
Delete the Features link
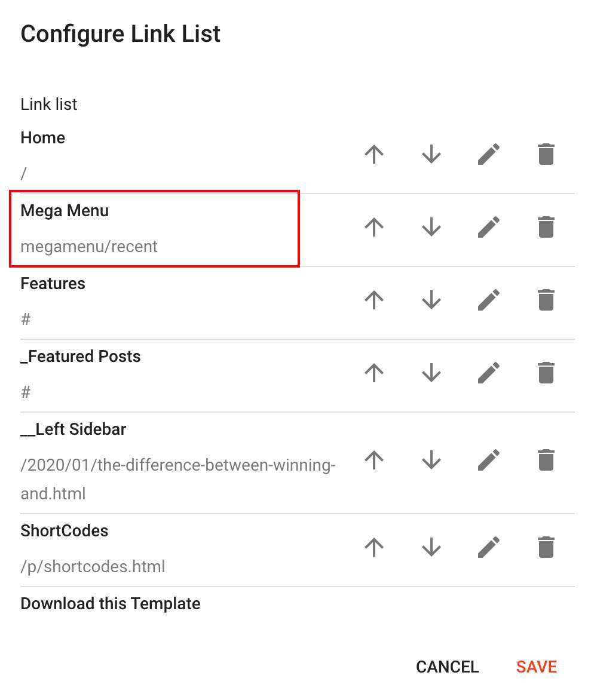click(x=546, y=300)
